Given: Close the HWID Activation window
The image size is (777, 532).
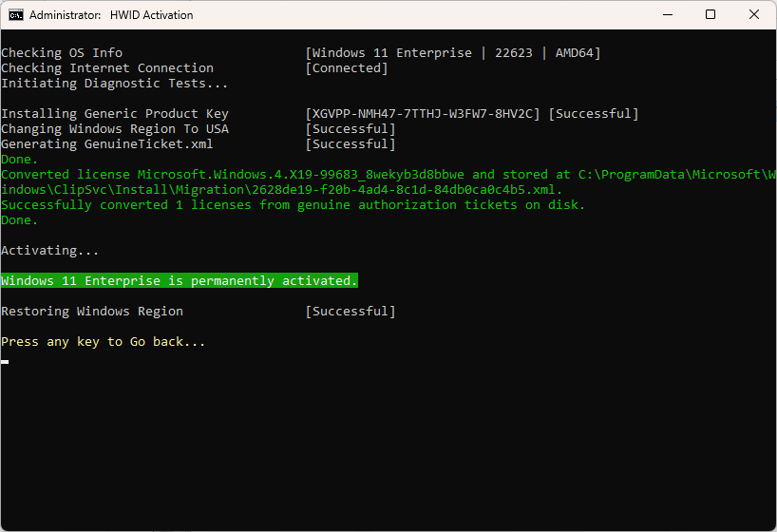Looking at the screenshot, I should (754, 15).
